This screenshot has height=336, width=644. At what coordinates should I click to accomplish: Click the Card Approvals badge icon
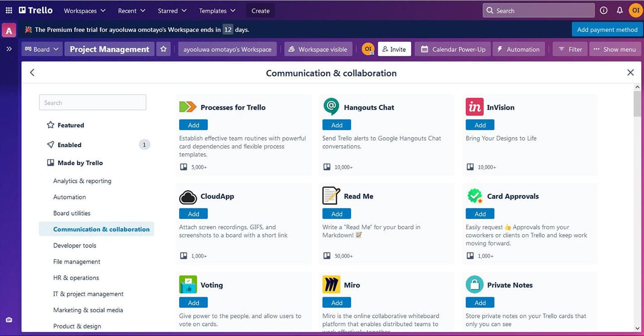(474, 196)
